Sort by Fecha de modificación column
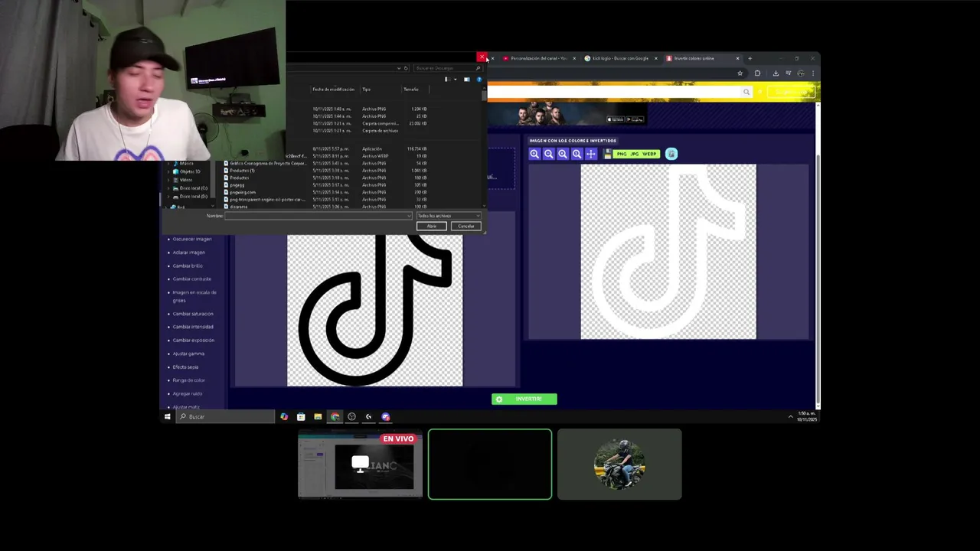Screen dimensions: 980x551 (x=333, y=90)
